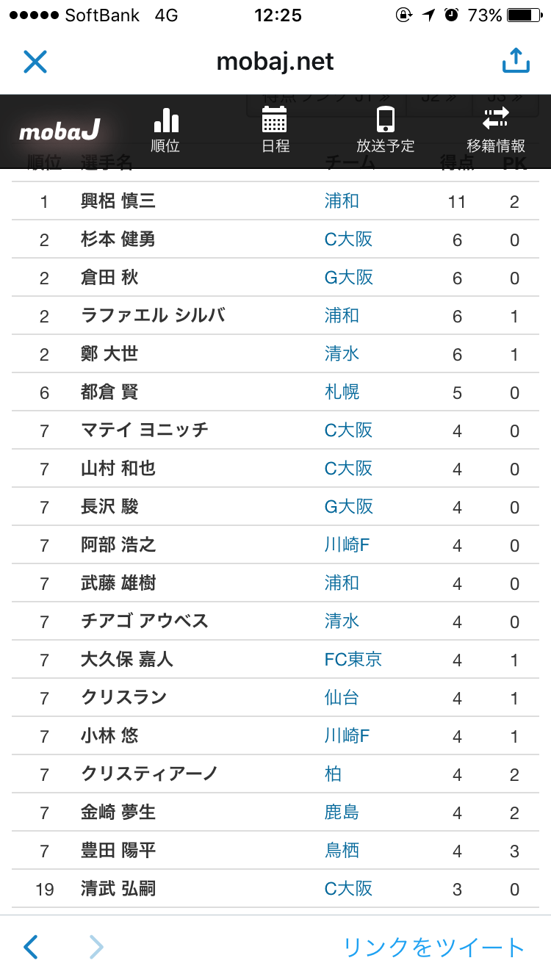Tap リンクをツイート link
551x980 pixels.
point(433,947)
